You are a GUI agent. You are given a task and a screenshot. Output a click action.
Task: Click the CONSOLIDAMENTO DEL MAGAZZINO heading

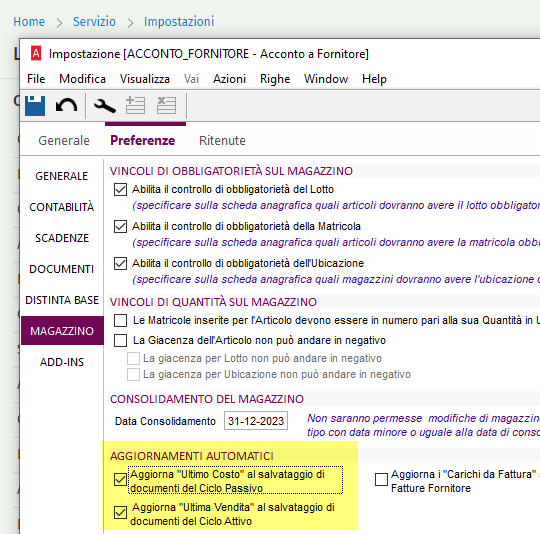click(x=207, y=399)
